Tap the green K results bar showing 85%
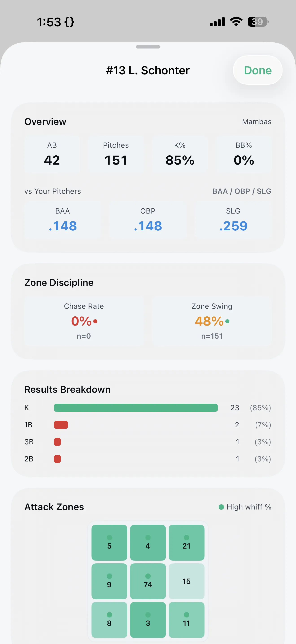 click(136, 408)
